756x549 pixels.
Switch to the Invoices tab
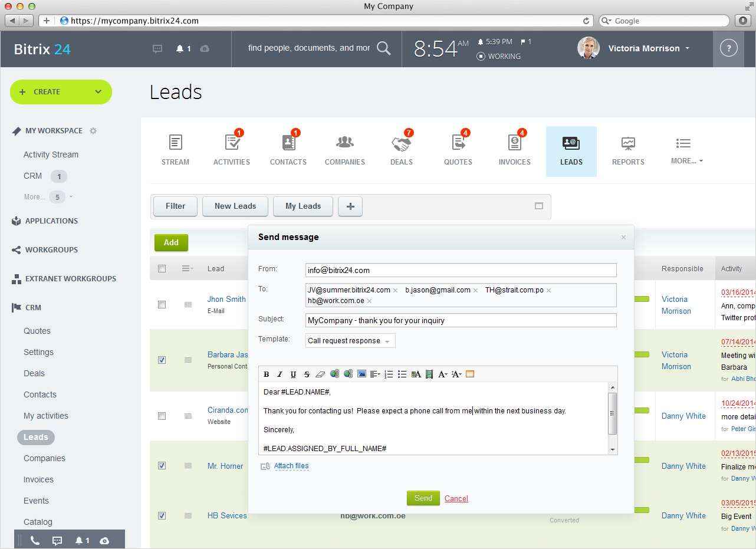click(515, 150)
